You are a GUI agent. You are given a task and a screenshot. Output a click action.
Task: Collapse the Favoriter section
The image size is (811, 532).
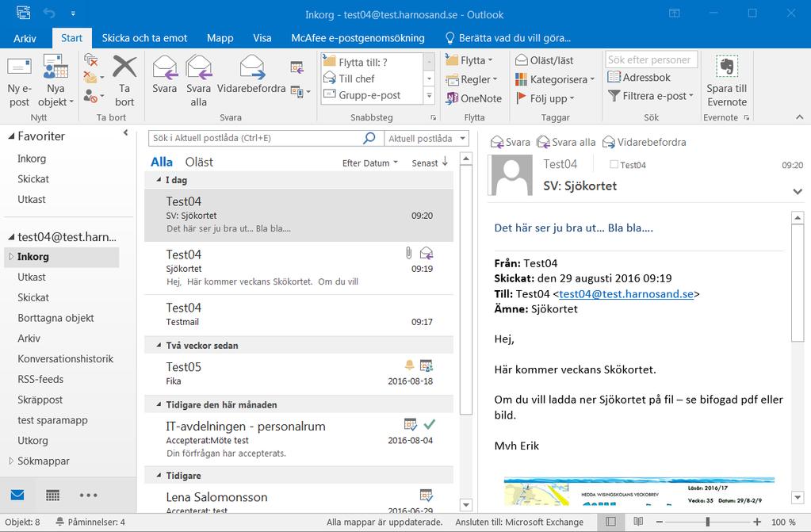pyautogui.click(x=11, y=136)
